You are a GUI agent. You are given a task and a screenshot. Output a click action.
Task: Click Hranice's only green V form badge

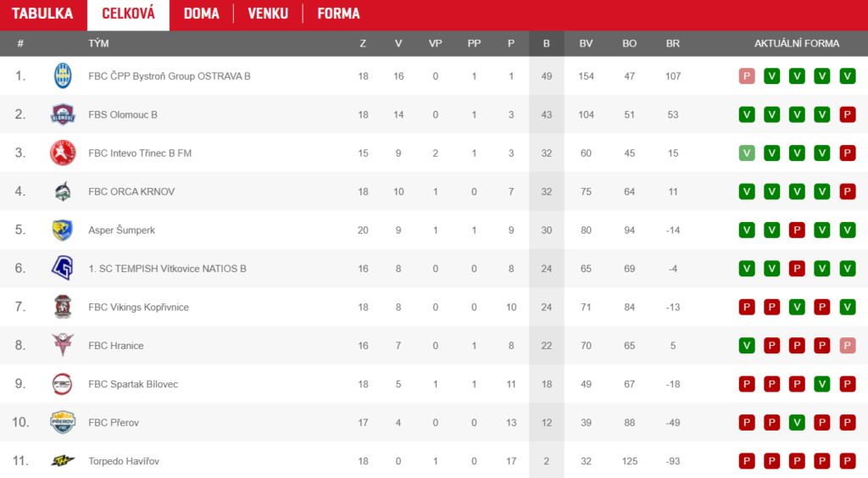tap(746, 345)
